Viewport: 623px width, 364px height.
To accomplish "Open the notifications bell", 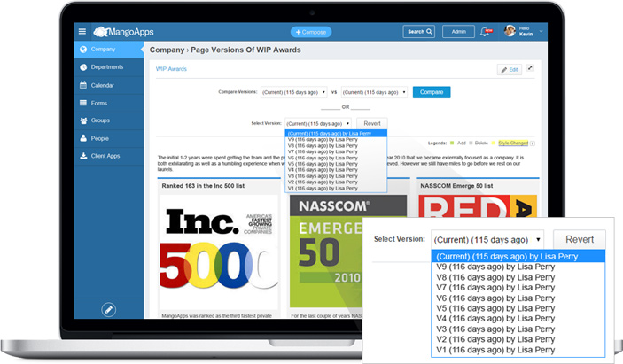I will (x=486, y=31).
